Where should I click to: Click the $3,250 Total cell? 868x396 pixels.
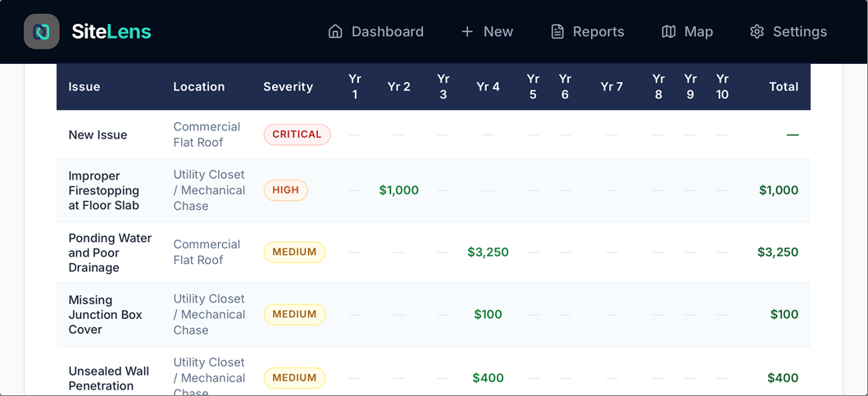point(778,253)
